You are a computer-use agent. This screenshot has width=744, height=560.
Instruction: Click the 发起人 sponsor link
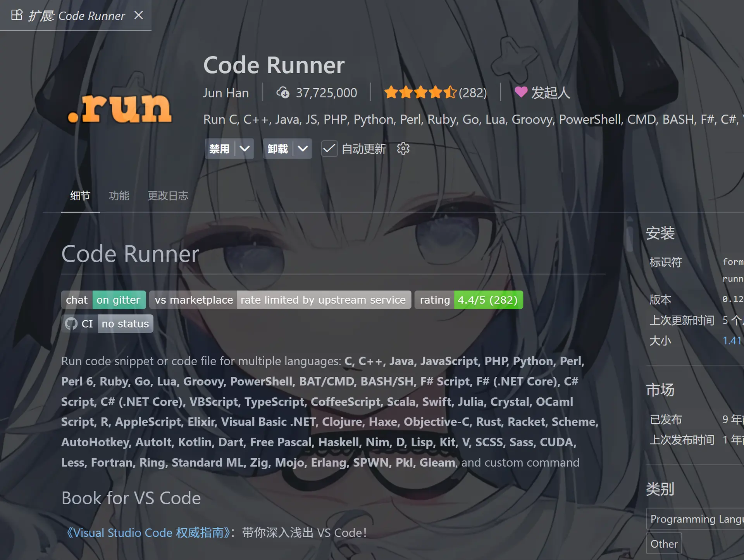click(x=550, y=93)
